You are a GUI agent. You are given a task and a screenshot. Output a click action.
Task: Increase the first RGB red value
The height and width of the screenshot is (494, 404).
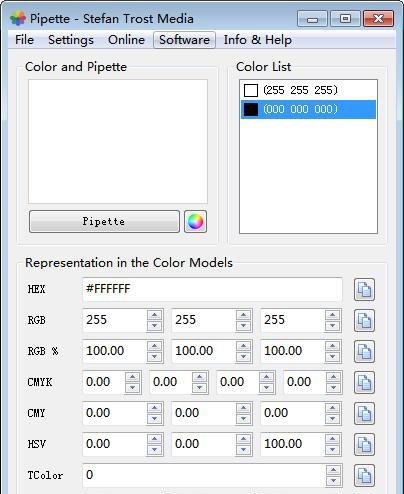(155, 315)
